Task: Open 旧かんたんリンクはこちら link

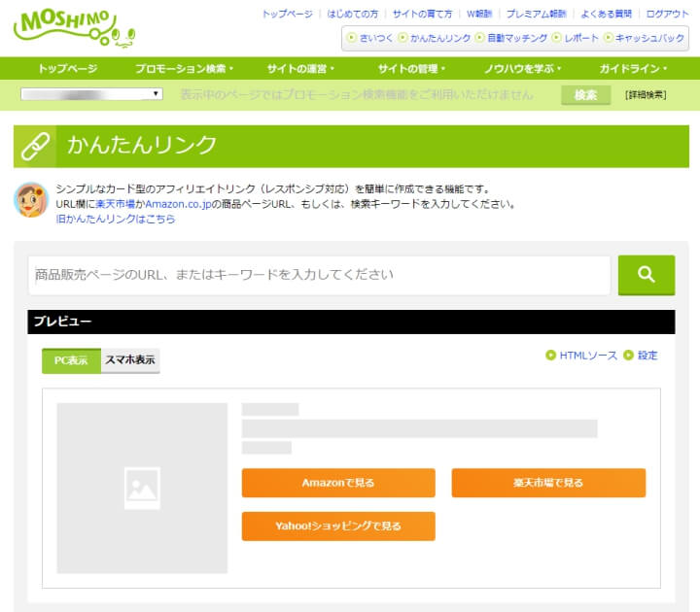Action: click(116, 219)
